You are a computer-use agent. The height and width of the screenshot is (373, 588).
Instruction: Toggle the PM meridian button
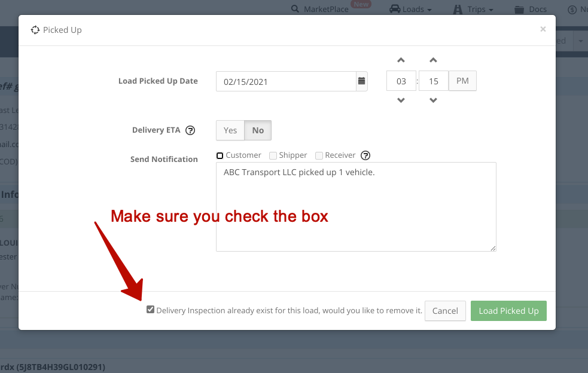(x=462, y=81)
